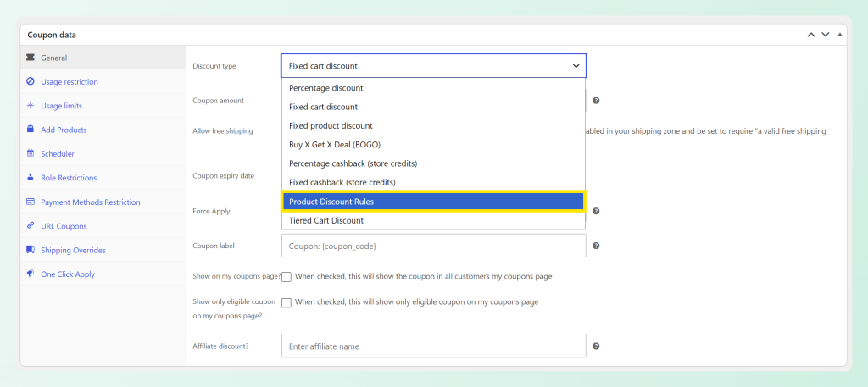Open Payment Methods Restriction tab
The height and width of the screenshot is (387, 868).
tap(103, 202)
